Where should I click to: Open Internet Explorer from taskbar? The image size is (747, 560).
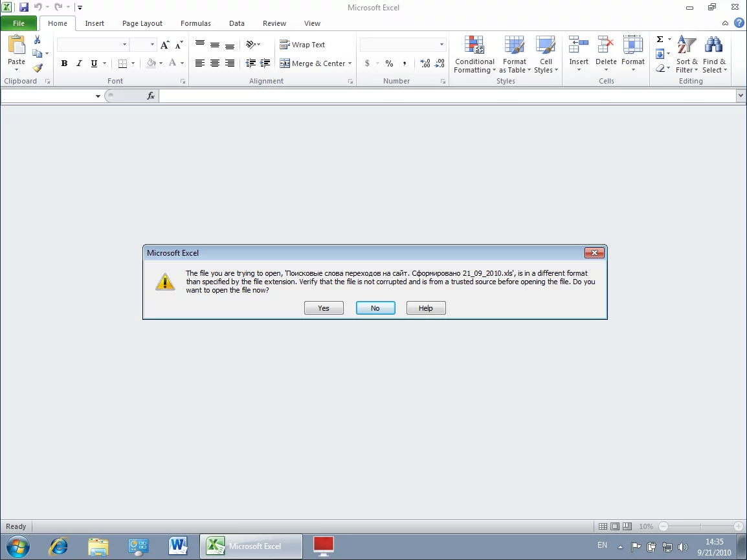point(59,546)
